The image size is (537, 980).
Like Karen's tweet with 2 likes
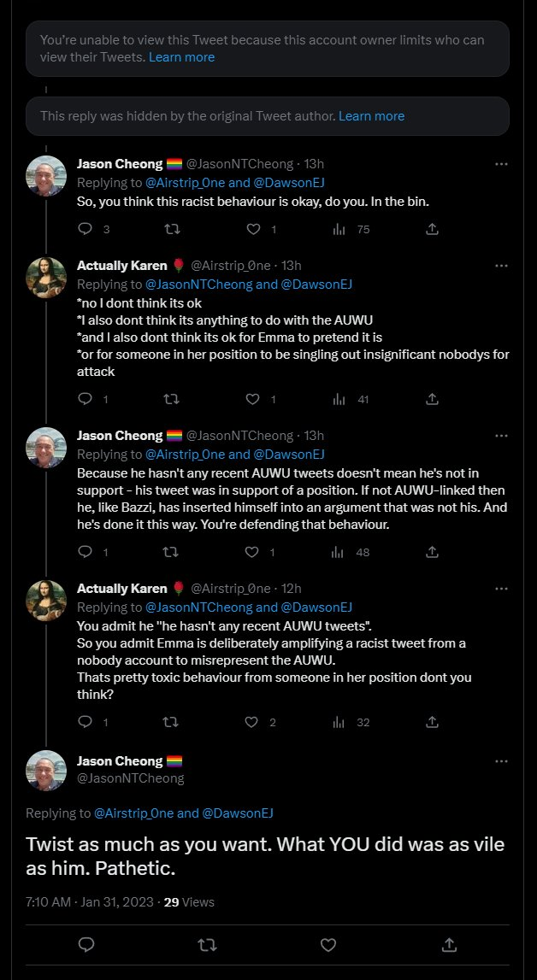pyautogui.click(x=252, y=722)
